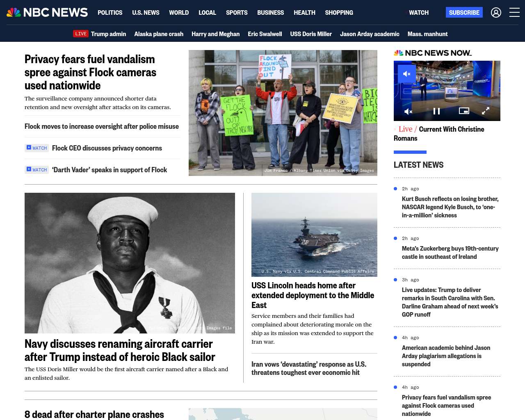Click the Watch link in the header
525x420 pixels.
click(418, 13)
